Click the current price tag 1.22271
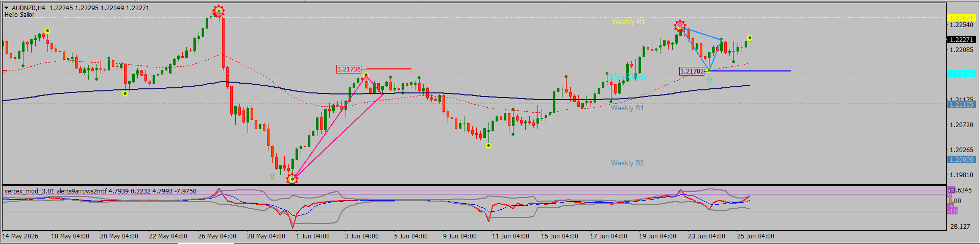This screenshot has height=244, width=980. point(962,39)
